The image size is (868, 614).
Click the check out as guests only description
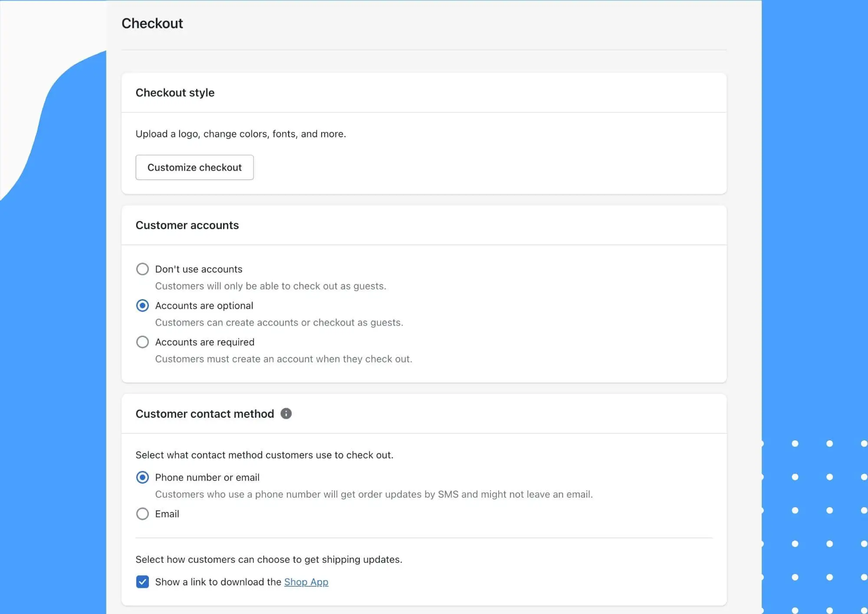270,286
